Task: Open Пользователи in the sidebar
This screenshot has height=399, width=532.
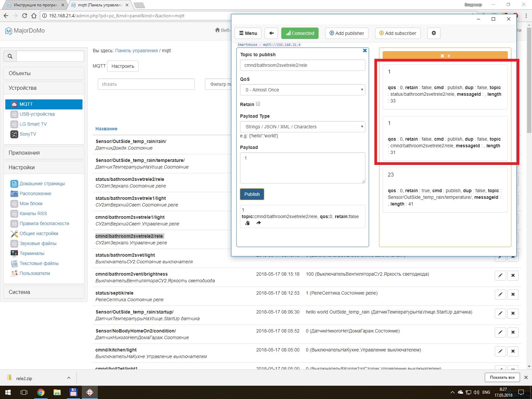Action: click(35, 273)
